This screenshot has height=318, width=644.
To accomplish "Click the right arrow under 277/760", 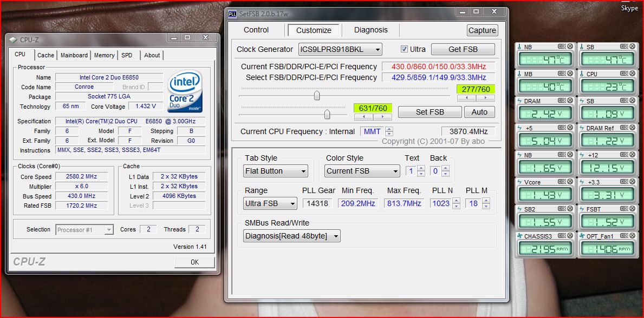I will tap(485, 98).
